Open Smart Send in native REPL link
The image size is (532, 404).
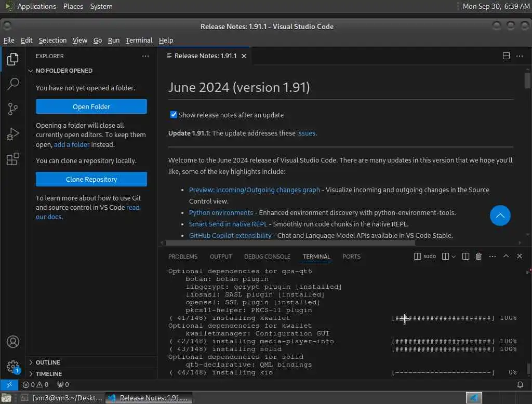228,224
